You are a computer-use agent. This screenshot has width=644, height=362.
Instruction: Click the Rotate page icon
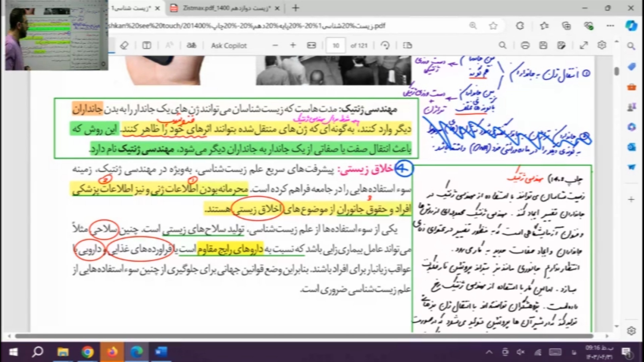385,45
